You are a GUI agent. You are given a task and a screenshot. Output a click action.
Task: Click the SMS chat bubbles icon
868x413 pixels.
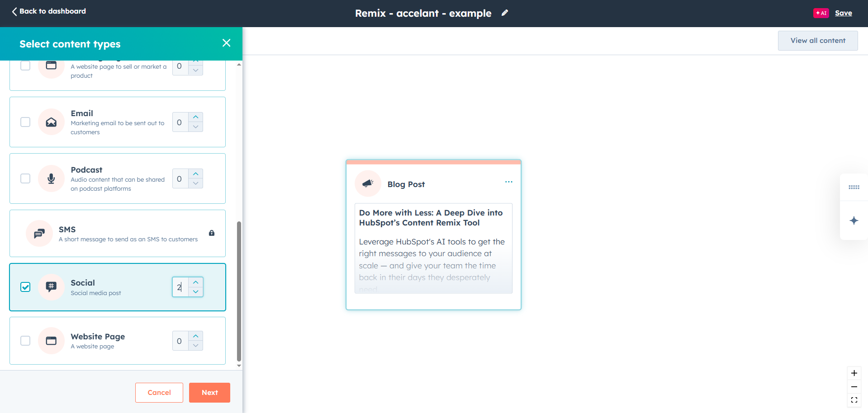point(39,233)
